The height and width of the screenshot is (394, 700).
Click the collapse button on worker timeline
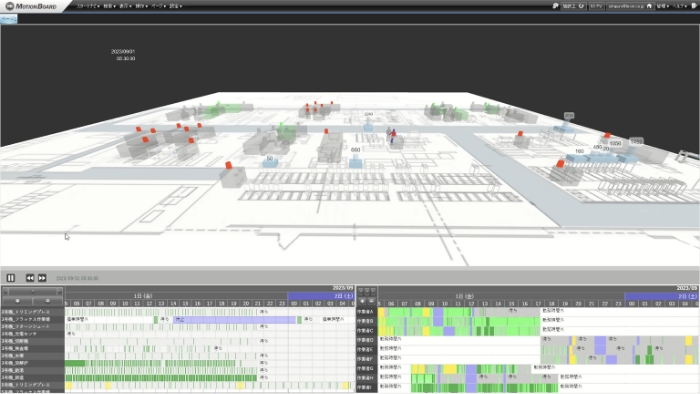point(371,301)
